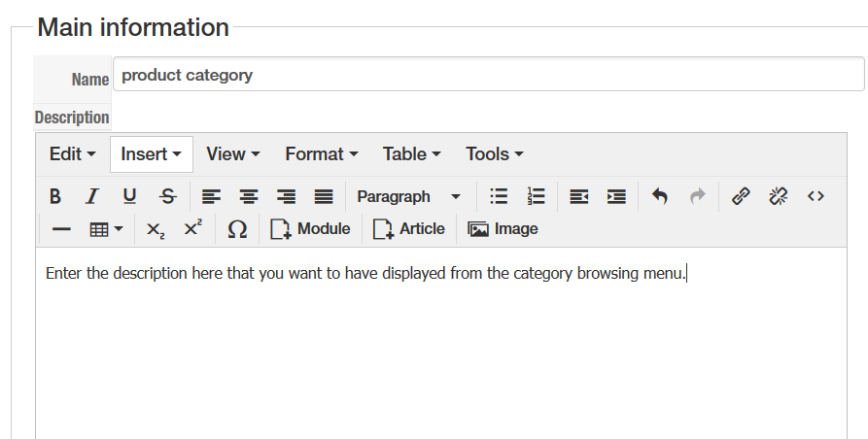
Task: Open the Paragraph format dropdown
Action: 408,196
